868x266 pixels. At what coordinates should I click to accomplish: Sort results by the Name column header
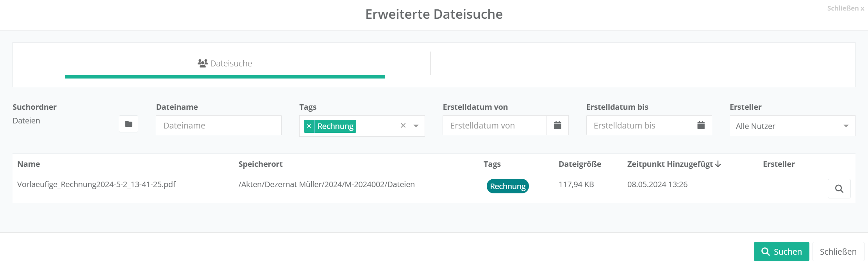(x=29, y=164)
